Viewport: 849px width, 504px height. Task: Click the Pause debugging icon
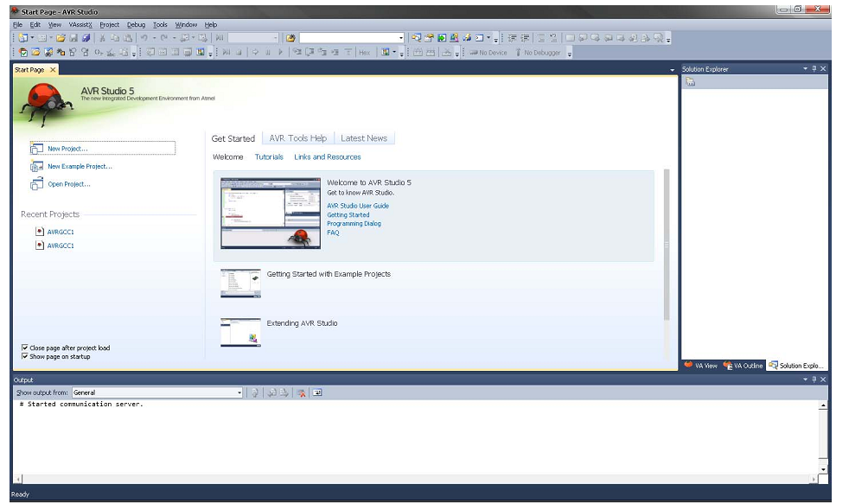267,53
